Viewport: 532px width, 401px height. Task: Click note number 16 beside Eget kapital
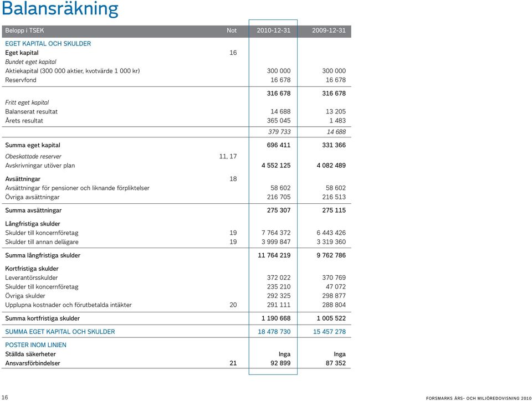(x=233, y=53)
